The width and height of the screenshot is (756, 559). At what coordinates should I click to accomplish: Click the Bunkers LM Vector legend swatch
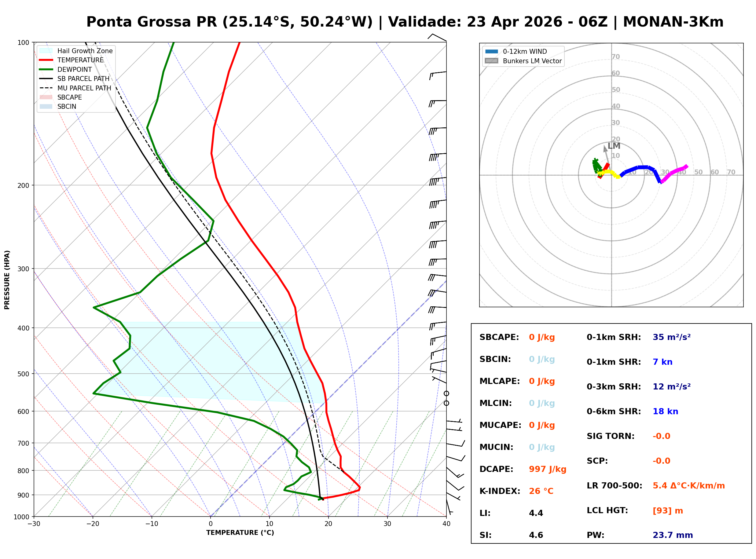coord(491,61)
